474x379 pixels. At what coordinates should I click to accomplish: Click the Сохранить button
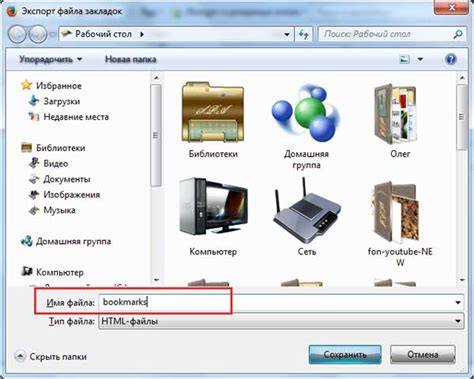tap(345, 354)
